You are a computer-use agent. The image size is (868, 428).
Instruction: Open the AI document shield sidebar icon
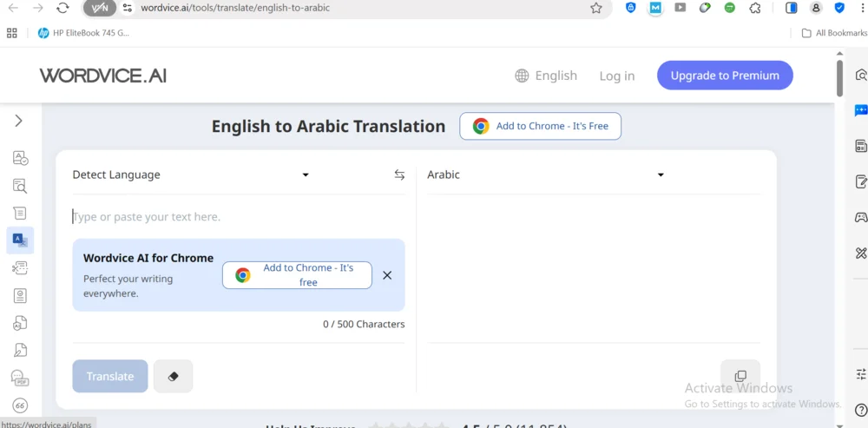(x=20, y=323)
